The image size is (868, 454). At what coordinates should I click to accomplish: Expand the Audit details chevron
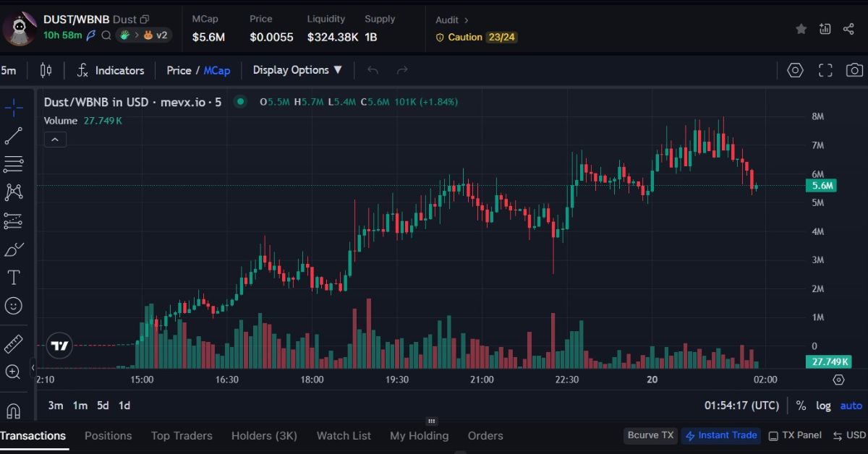(x=466, y=20)
